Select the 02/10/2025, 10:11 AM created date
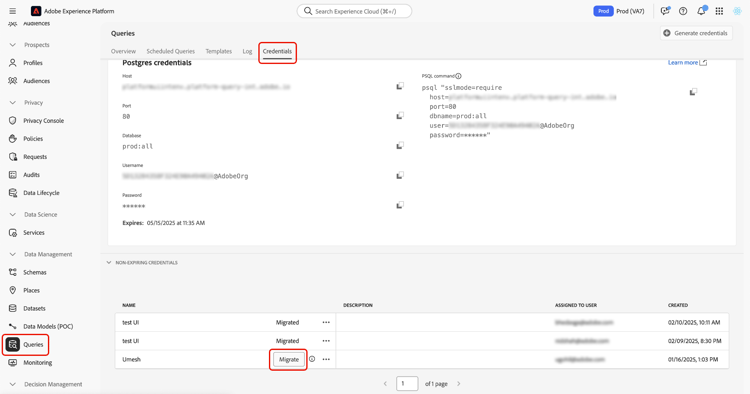Screen dimensions: 750x394 point(694,323)
